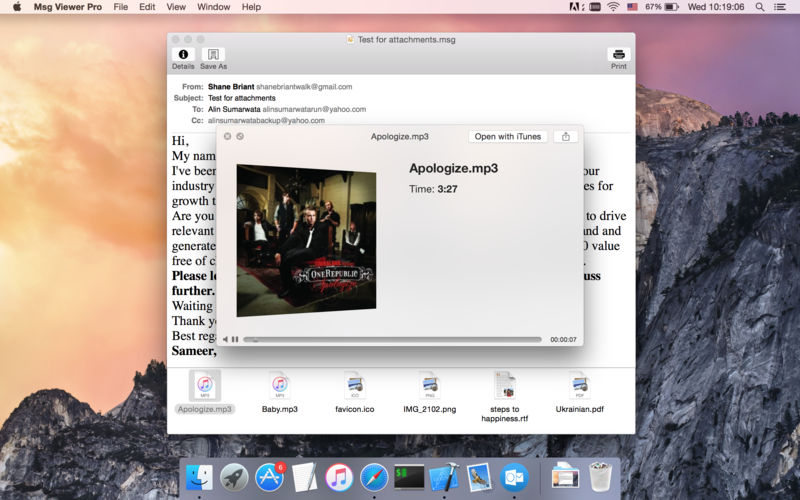Open Safari from the Dock

pyautogui.click(x=374, y=478)
